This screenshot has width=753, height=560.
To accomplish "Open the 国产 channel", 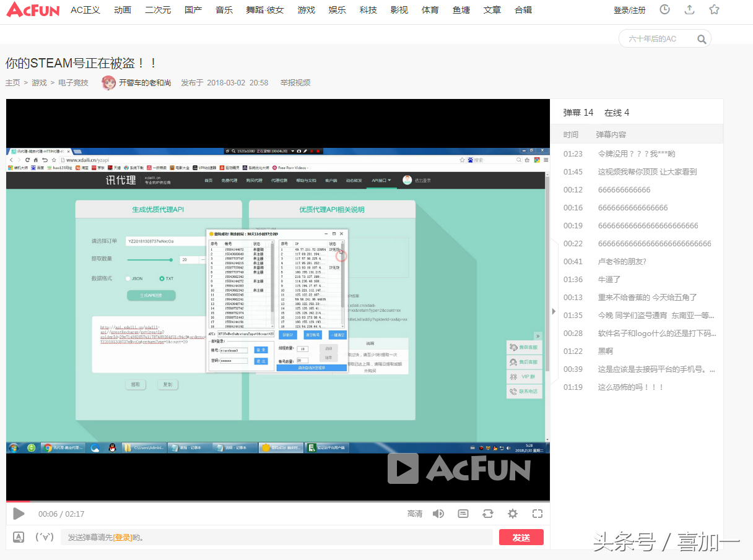I will point(193,10).
